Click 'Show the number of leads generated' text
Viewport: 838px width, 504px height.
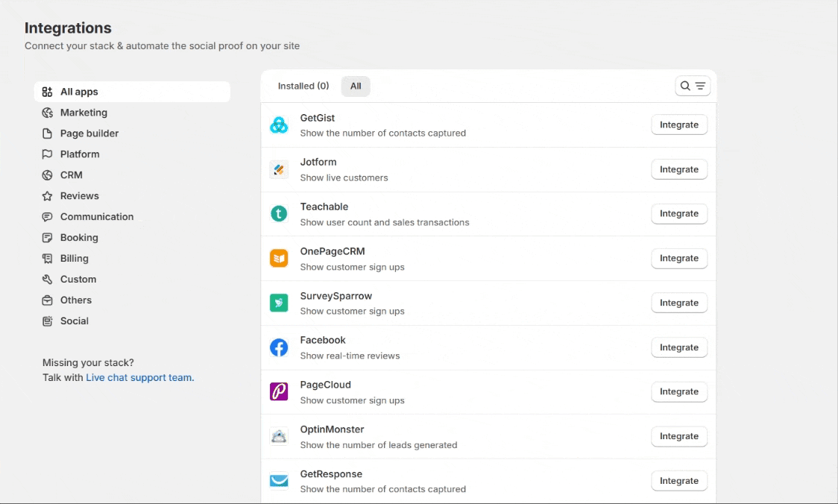coord(379,445)
